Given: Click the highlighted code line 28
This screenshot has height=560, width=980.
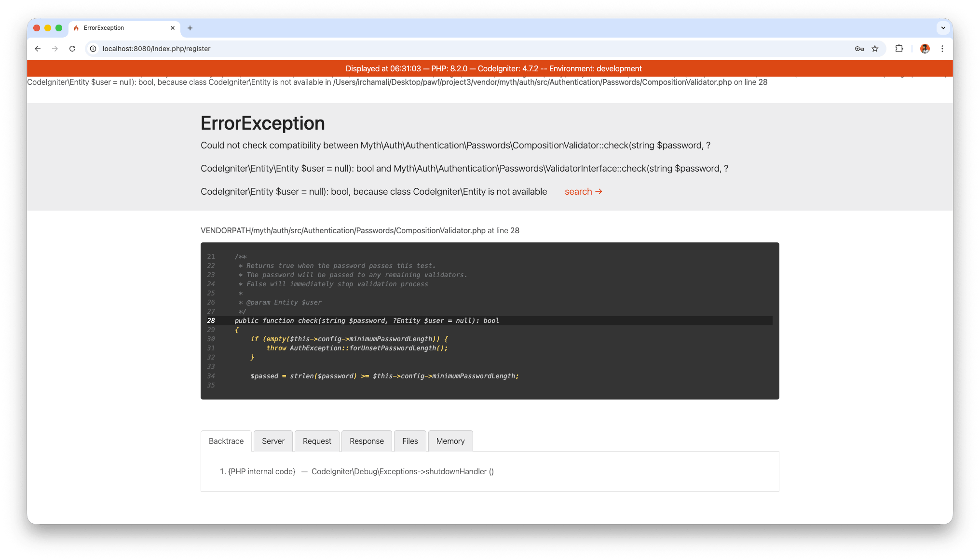Looking at the screenshot, I should click(490, 321).
